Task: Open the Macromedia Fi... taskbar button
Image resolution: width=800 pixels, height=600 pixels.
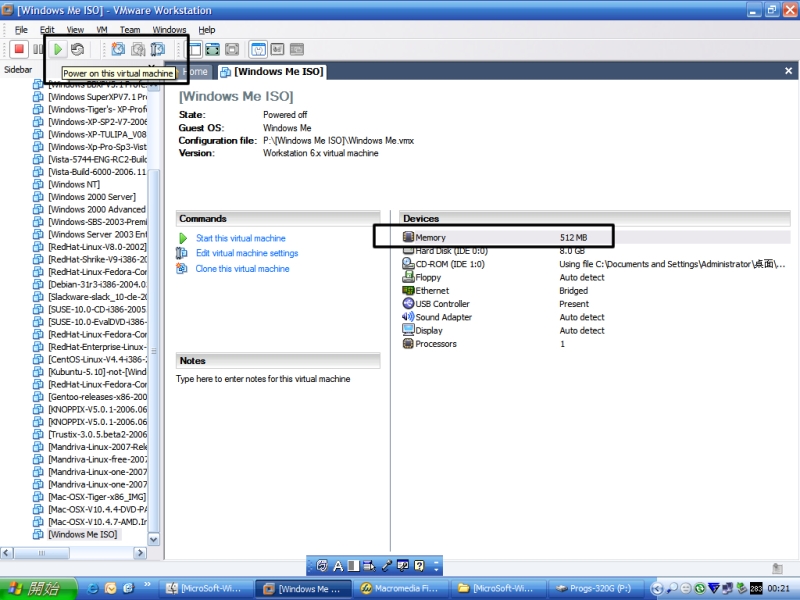Action: [x=401, y=588]
